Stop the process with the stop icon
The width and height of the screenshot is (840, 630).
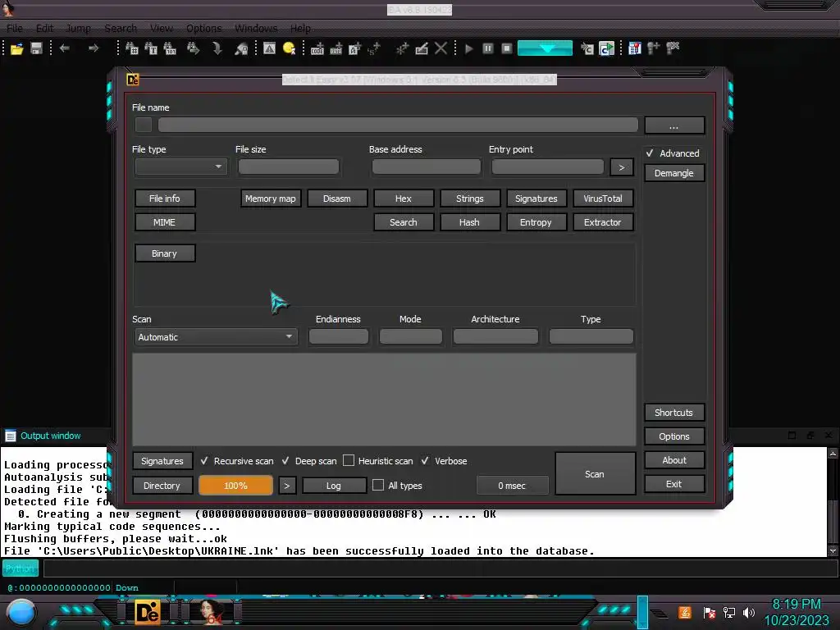[x=507, y=48]
